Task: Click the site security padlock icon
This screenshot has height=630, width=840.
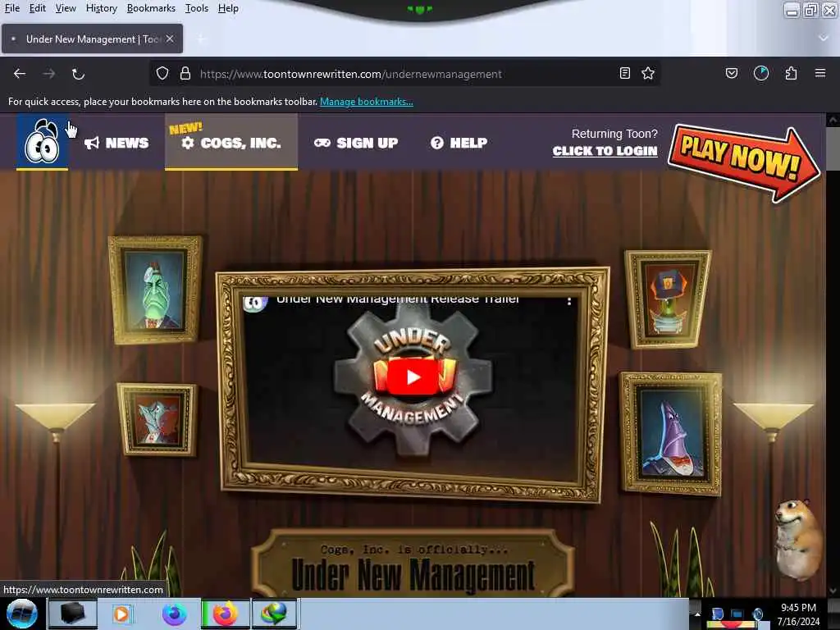Action: [185, 73]
